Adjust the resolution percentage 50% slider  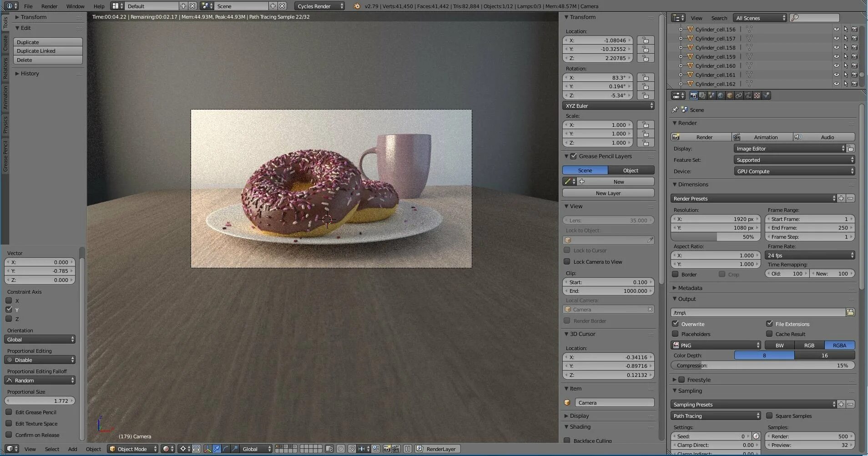716,236
